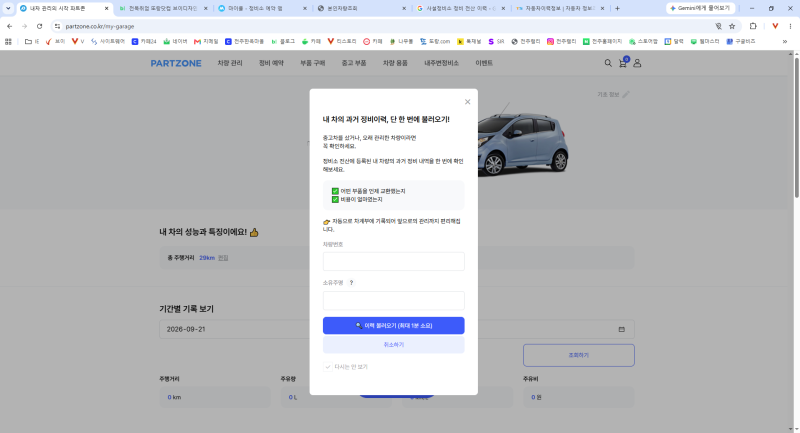The height and width of the screenshot is (433, 800).
Task: Open the 지메일 bookmark
Action: point(206,42)
